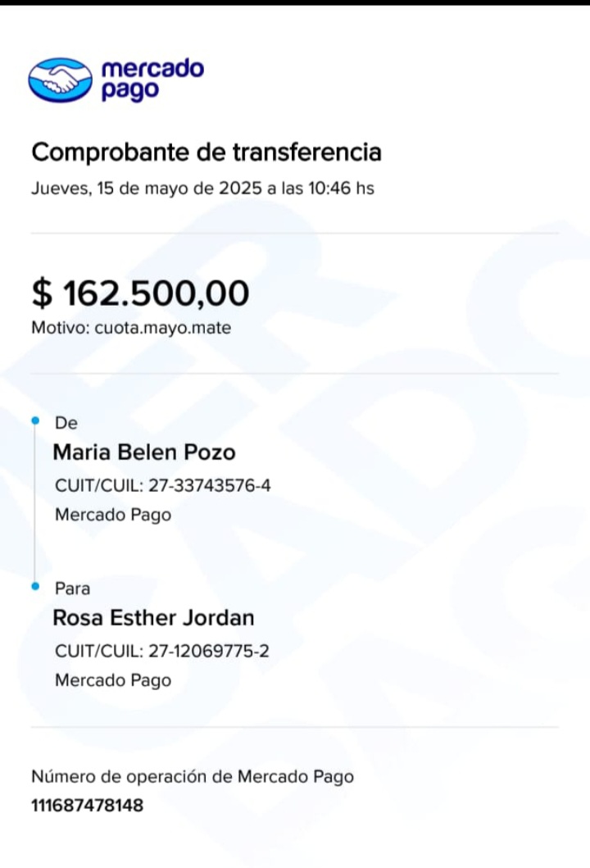Select recipient name Rosa Esther Jordan
The image size is (590, 868).
point(154,618)
